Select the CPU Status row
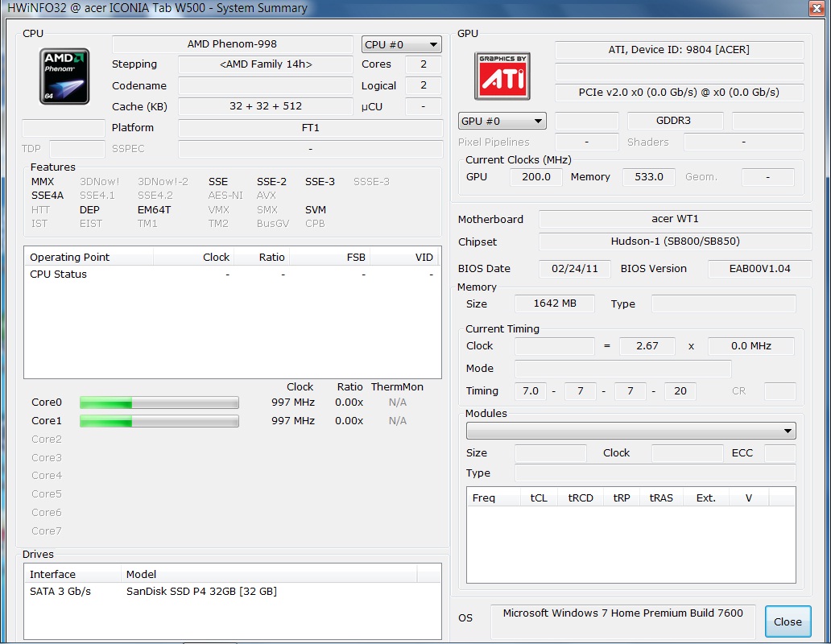Image resolution: width=831 pixels, height=644 pixels. pyautogui.click(x=232, y=275)
